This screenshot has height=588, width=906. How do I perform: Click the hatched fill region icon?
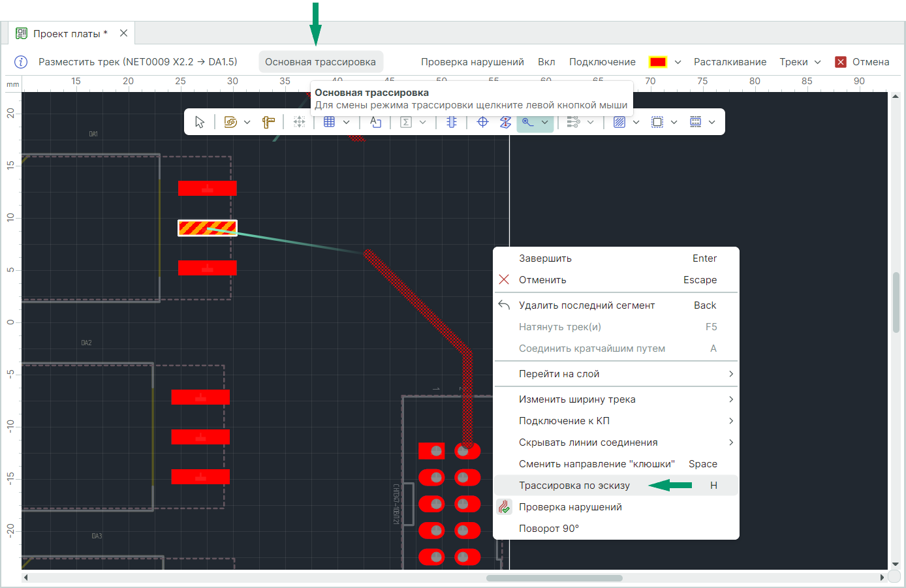point(619,122)
